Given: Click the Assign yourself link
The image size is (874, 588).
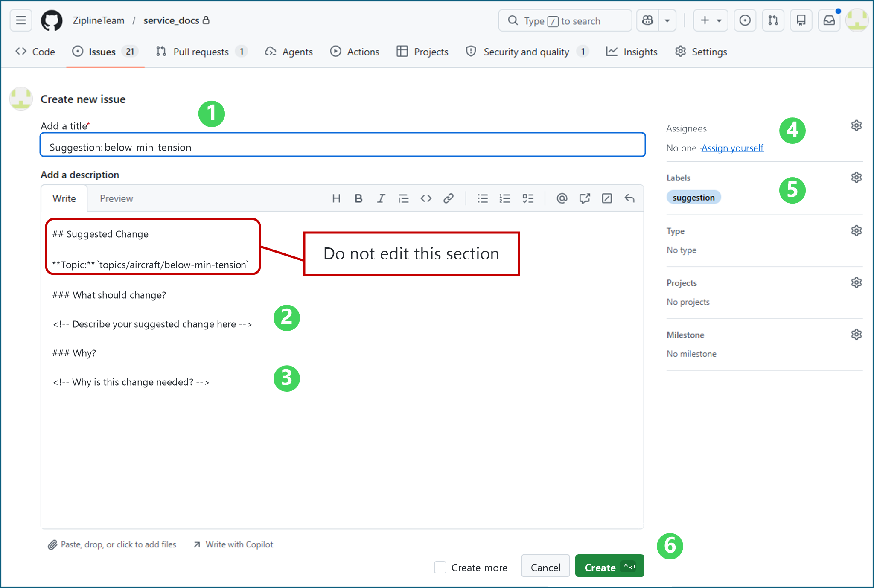Looking at the screenshot, I should point(732,148).
